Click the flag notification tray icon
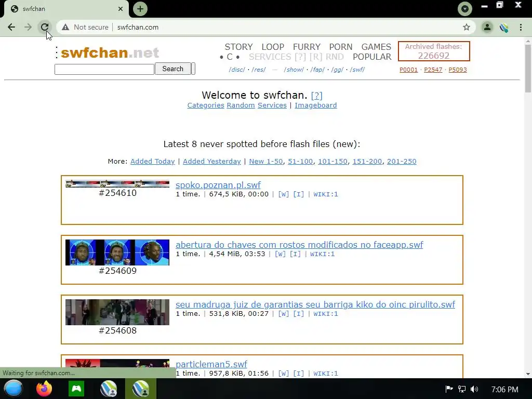Viewport: 532px width, 399px height. click(x=449, y=389)
